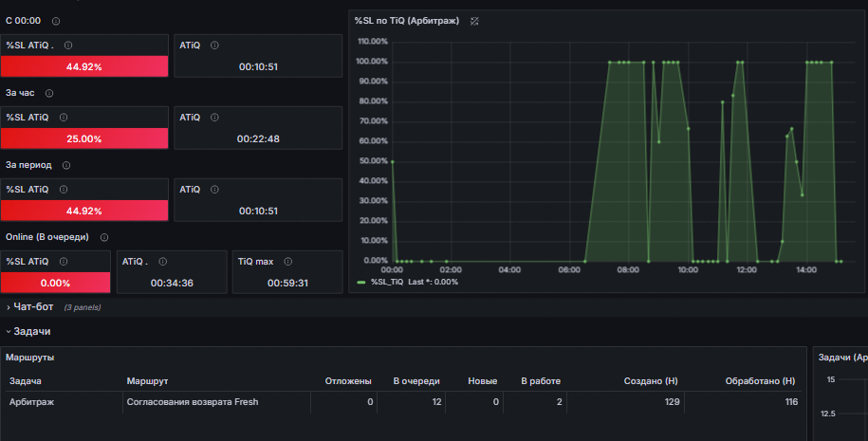Show info for ATiQ panel under За период
This screenshot has width=868, height=441.
pyautogui.click(x=214, y=190)
